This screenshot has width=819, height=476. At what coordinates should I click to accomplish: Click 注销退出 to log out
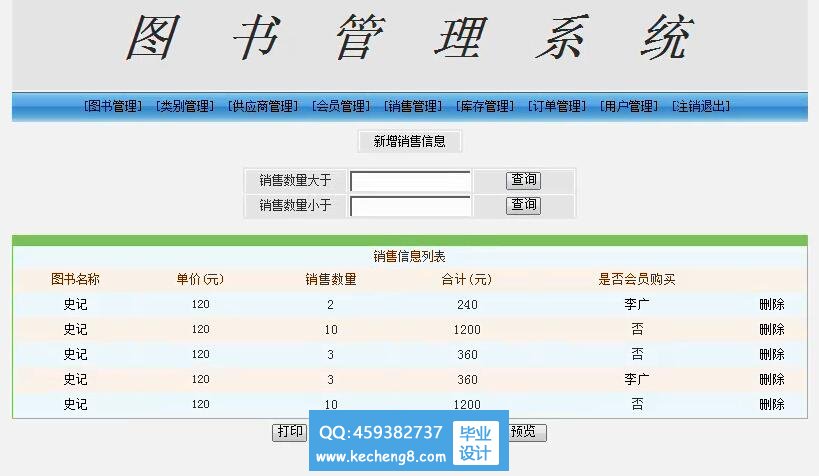(x=701, y=107)
